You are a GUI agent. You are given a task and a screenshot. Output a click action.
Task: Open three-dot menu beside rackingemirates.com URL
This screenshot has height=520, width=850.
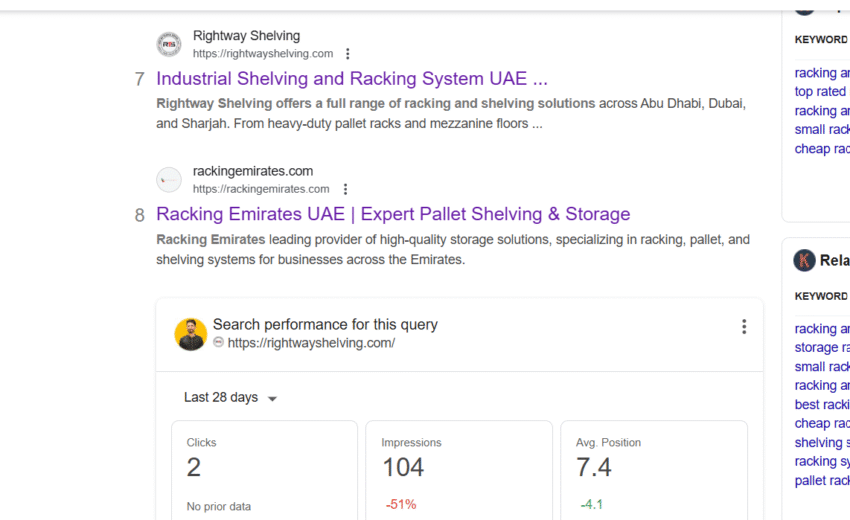[345, 189]
